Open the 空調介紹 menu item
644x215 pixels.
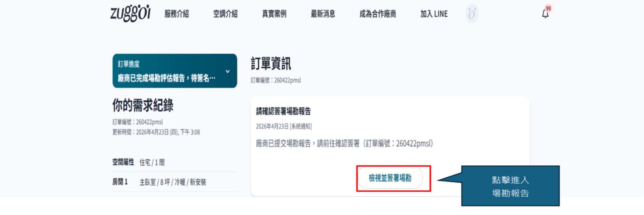click(x=225, y=14)
